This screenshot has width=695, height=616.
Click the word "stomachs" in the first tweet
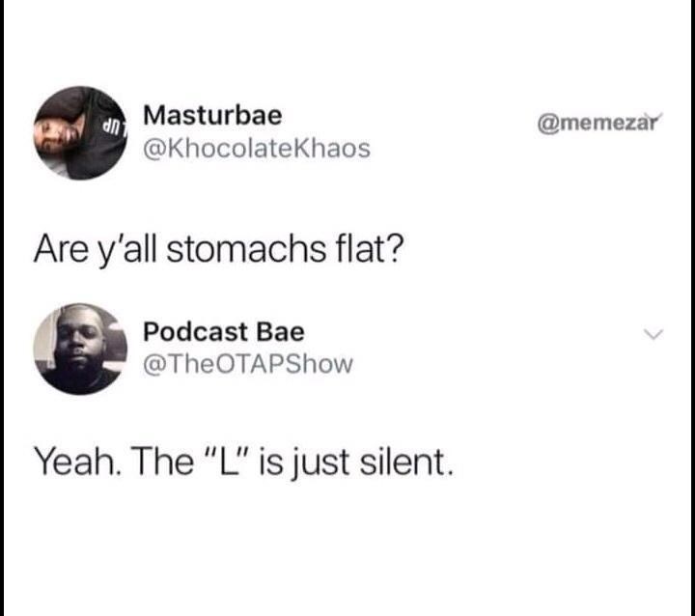pos(245,249)
